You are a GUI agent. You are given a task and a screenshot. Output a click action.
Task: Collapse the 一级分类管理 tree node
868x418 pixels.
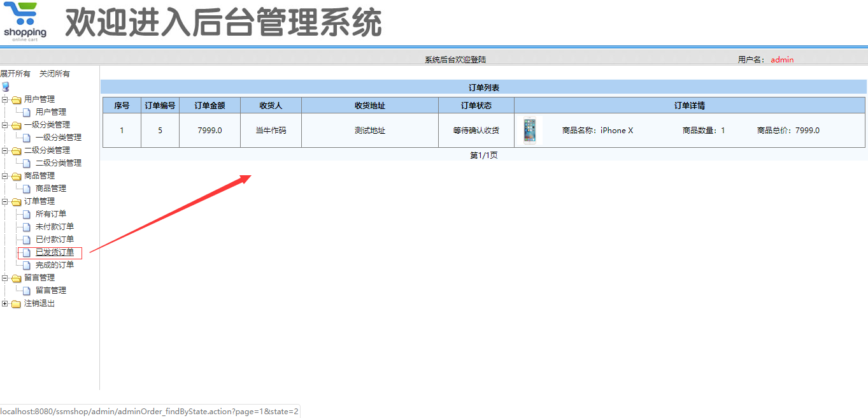5,125
